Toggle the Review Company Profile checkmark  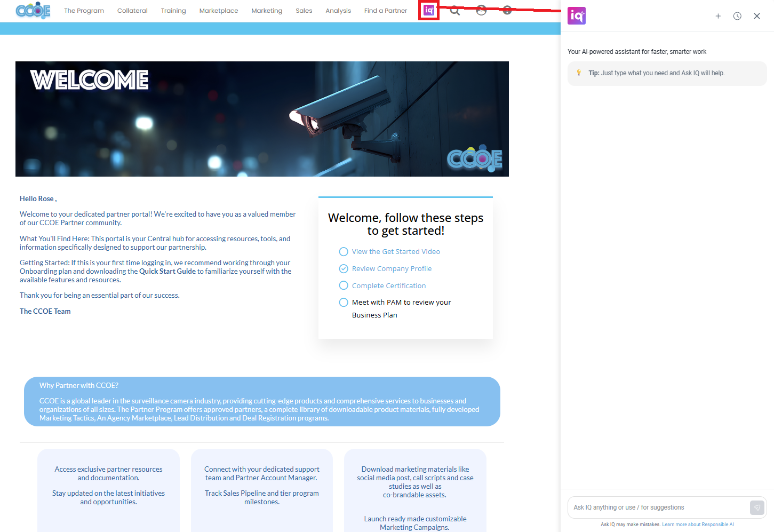click(x=344, y=269)
